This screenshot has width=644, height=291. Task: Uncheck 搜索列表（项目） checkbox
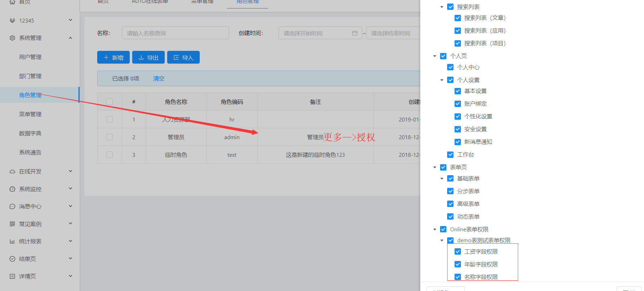click(458, 43)
